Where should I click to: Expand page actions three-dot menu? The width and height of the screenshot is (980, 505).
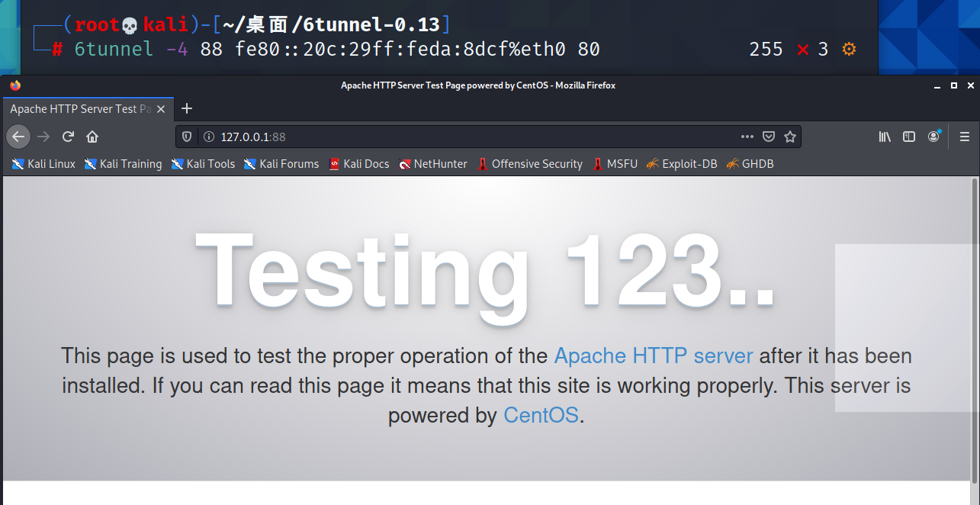point(747,137)
